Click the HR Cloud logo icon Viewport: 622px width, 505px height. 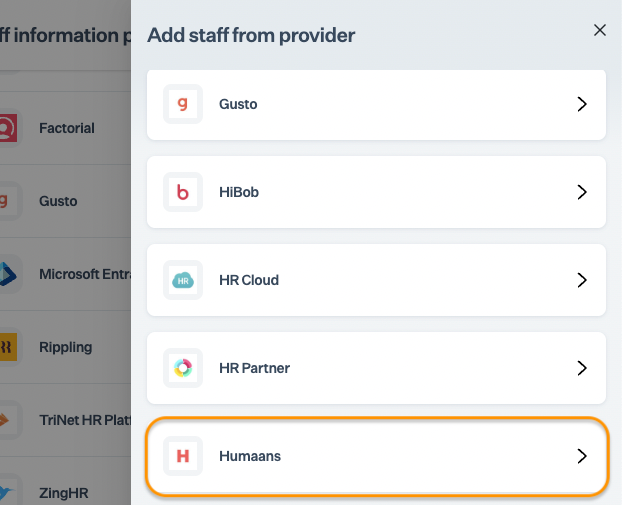(183, 280)
